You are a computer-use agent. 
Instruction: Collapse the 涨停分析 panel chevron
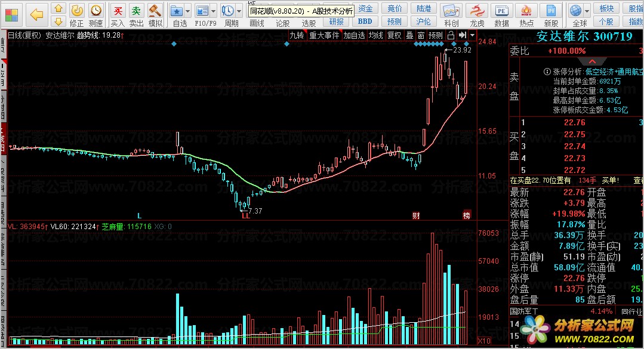(x=592, y=61)
